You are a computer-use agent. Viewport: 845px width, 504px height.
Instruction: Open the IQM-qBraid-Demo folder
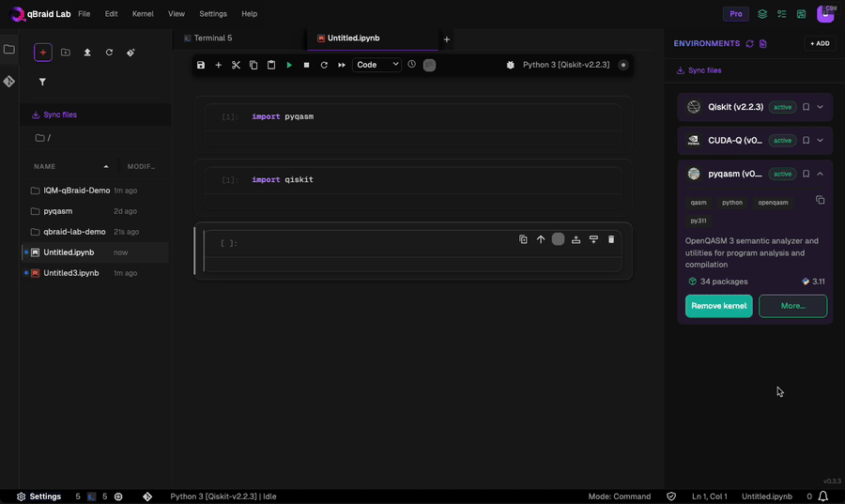point(95,191)
